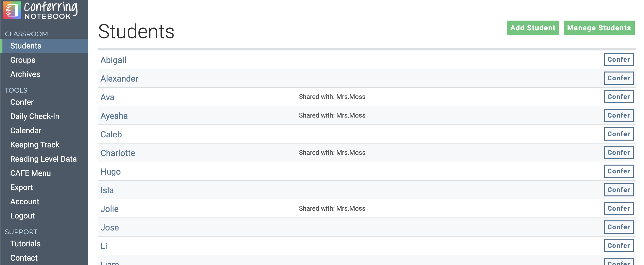This screenshot has height=265, width=644.
Task: Select Calendar from Tools menu
Action: pyautogui.click(x=26, y=130)
